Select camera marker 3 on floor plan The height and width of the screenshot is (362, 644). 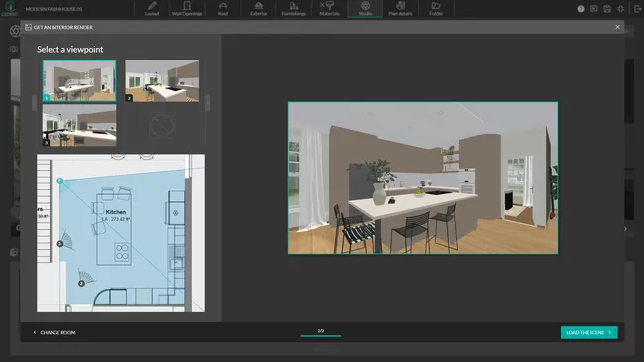tap(60, 244)
